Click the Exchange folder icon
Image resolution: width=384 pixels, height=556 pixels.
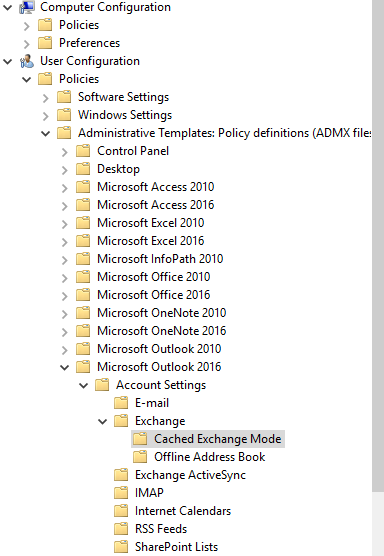121,421
